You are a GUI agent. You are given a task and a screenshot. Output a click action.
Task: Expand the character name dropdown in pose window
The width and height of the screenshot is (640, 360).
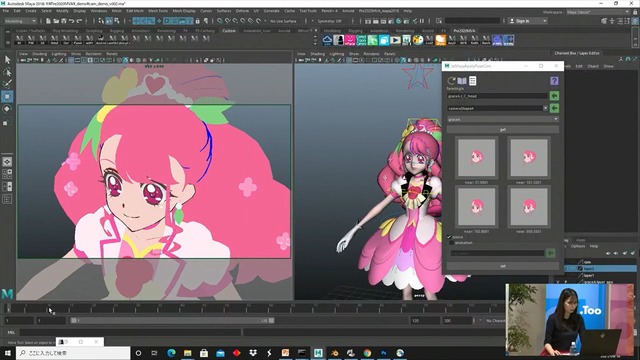(503, 119)
